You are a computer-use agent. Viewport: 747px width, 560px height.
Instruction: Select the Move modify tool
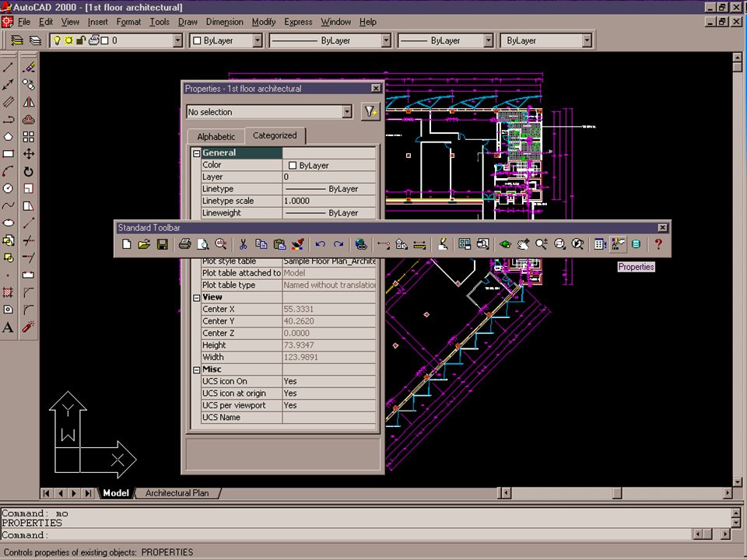pos(29,154)
